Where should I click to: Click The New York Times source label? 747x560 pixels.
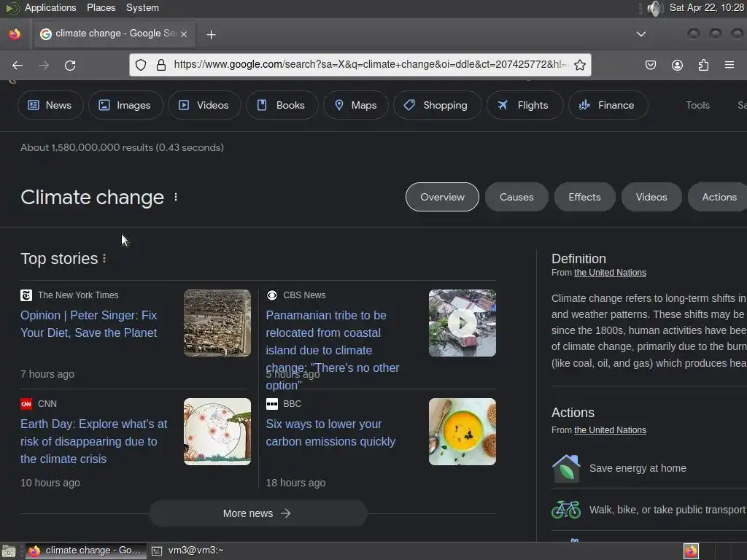[x=78, y=295]
